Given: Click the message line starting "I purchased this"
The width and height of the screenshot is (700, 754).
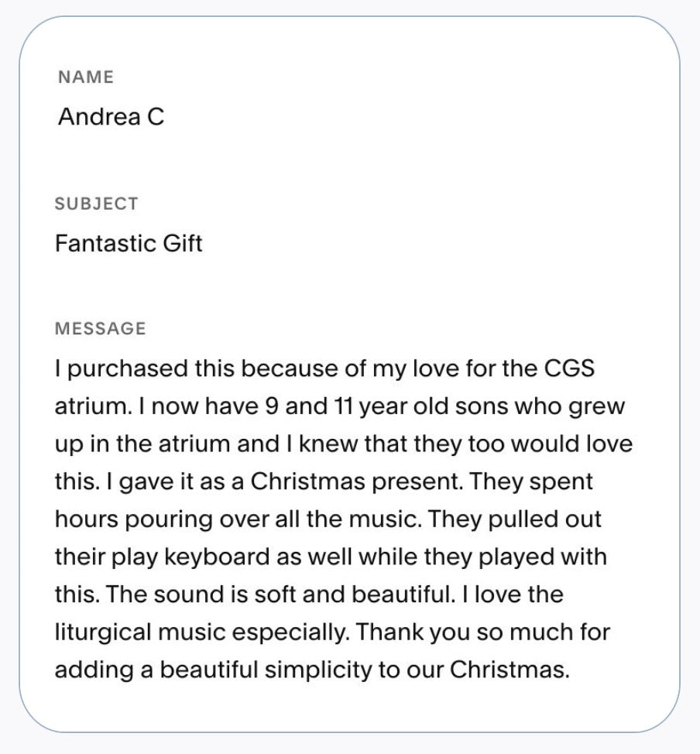Looking at the screenshot, I should (x=324, y=368).
